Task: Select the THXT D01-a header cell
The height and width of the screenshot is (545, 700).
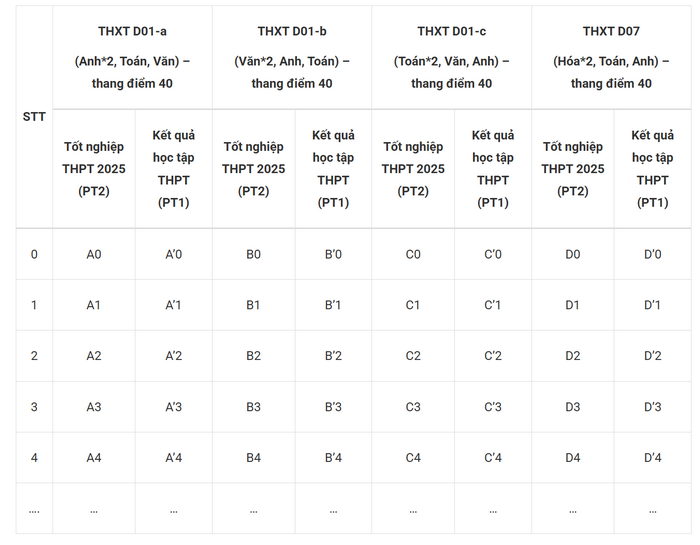Action: click(x=132, y=57)
